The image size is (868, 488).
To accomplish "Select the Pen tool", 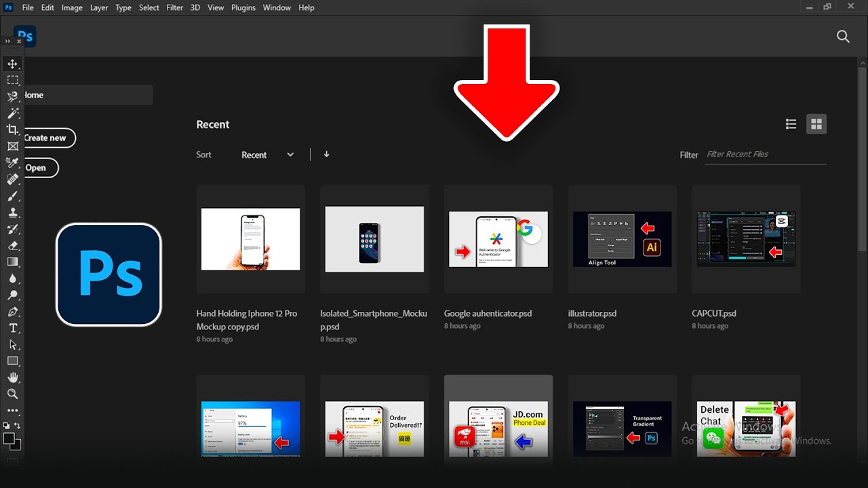I will coord(12,312).
